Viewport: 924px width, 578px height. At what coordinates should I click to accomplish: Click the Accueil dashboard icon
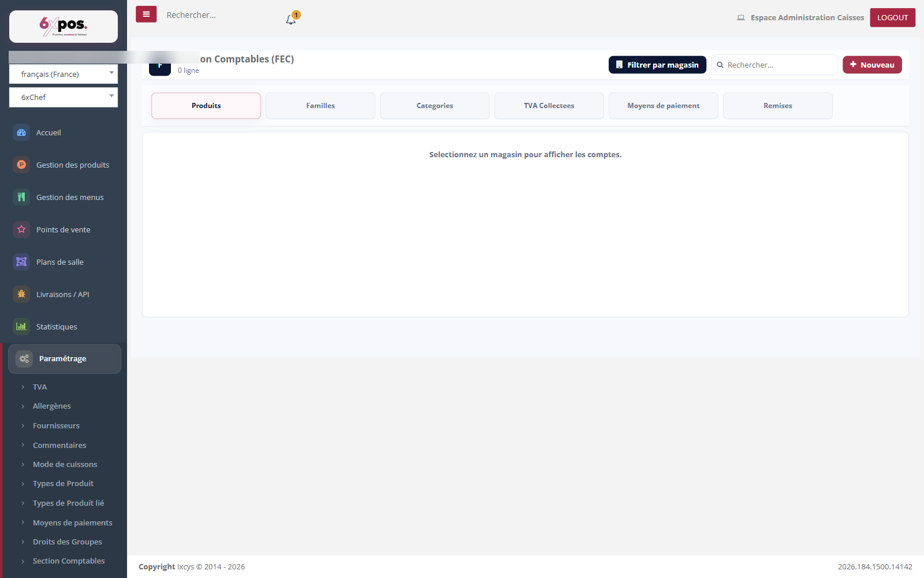click(x=21, y=132)
